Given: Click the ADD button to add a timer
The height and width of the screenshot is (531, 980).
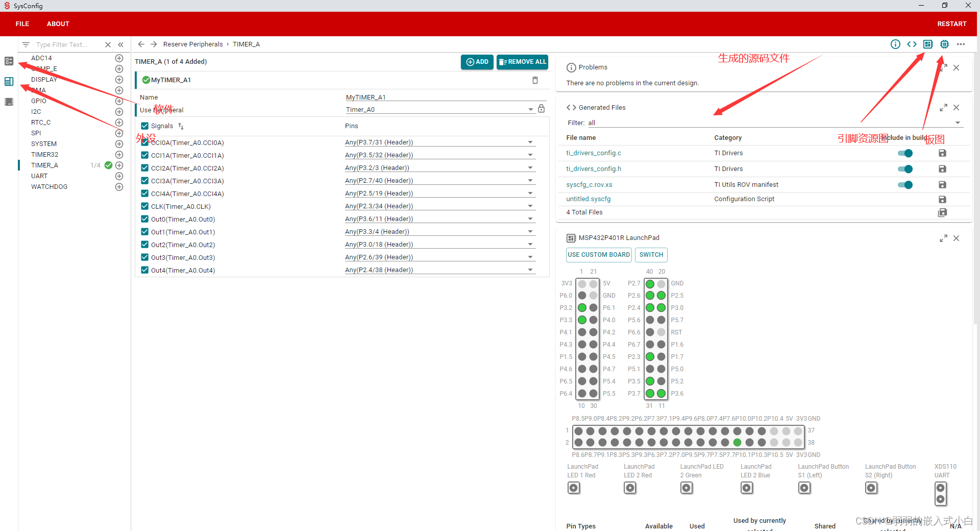Looking at the screenshot, I should 477,62.
